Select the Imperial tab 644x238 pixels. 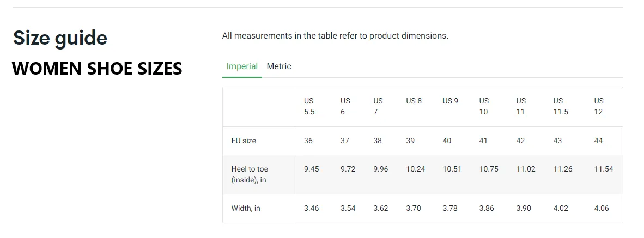(x=242, y=66)
